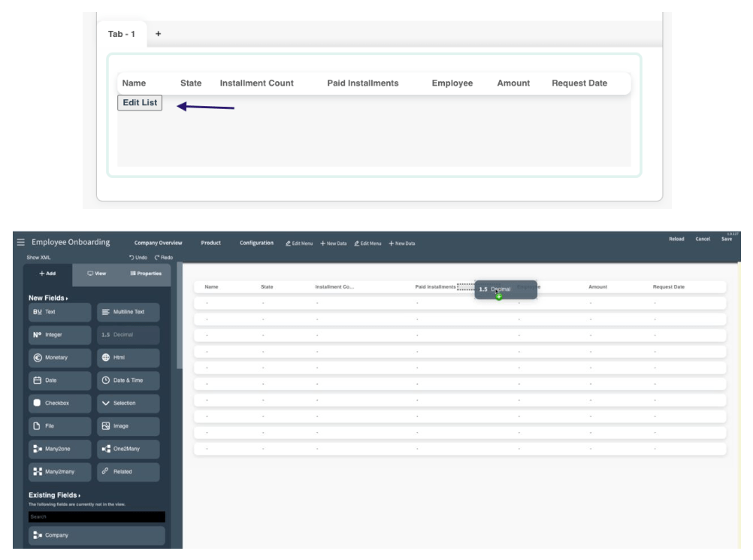This screenshot has height=560, width=753.
Task: Open the Configuration menu item
Action: (259, 244)
